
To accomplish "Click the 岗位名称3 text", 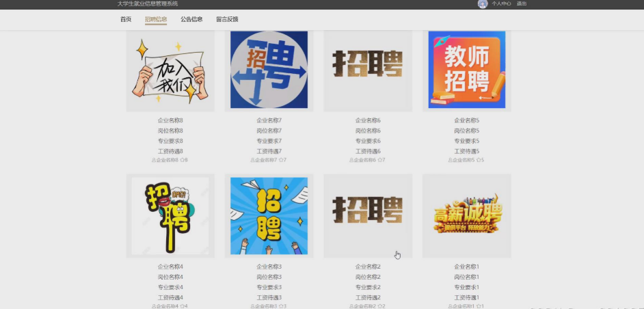I will pos(269,277).
